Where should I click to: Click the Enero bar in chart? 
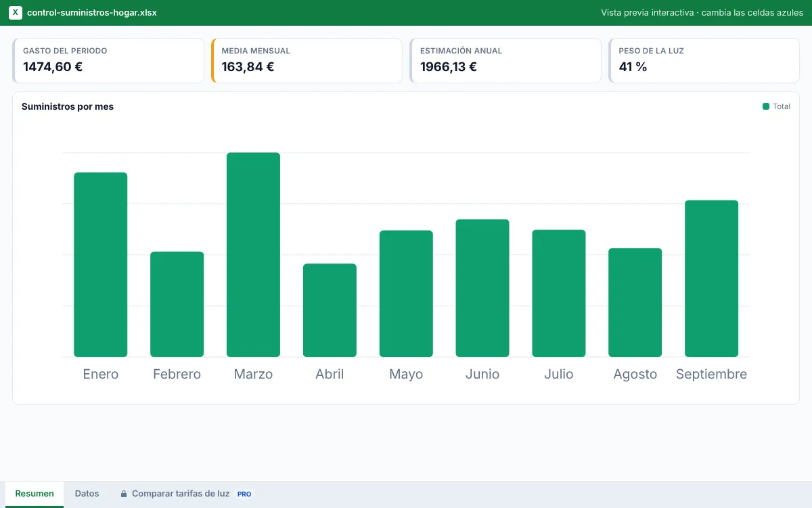pos(101,265)
